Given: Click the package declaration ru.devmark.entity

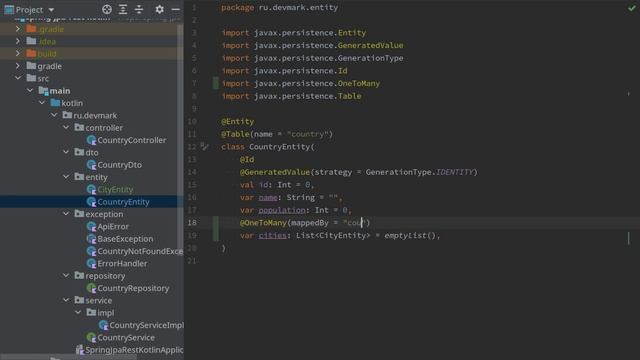Looking at the screenshot, I should pyautogui.click(x=298, y=7).
